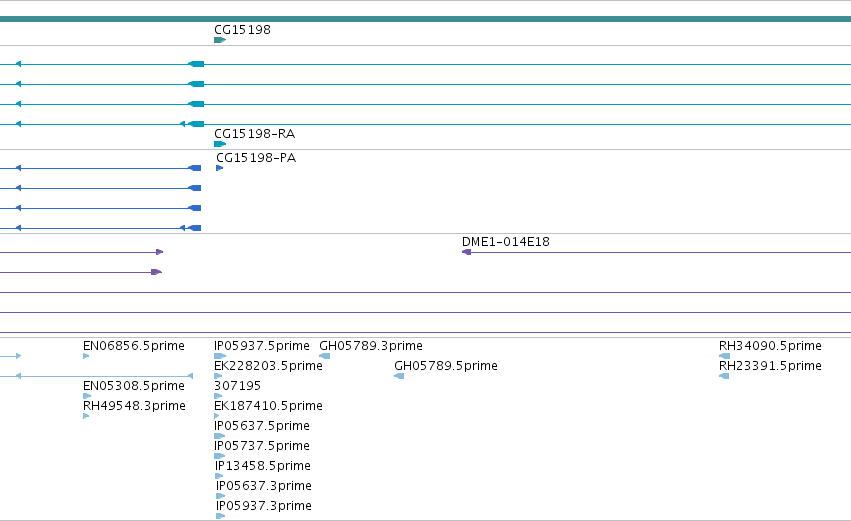Click the thick teal chromosome bar

pos(426,19)
